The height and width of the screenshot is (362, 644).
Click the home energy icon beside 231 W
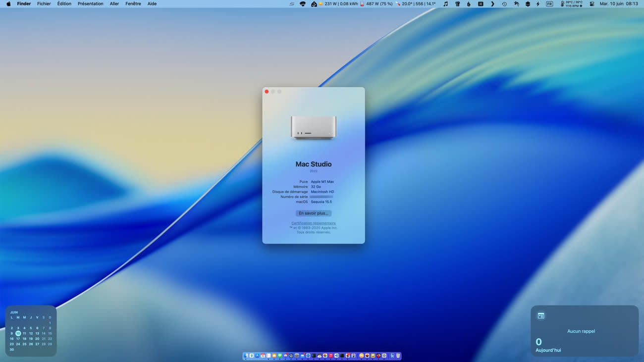(314, 4)
